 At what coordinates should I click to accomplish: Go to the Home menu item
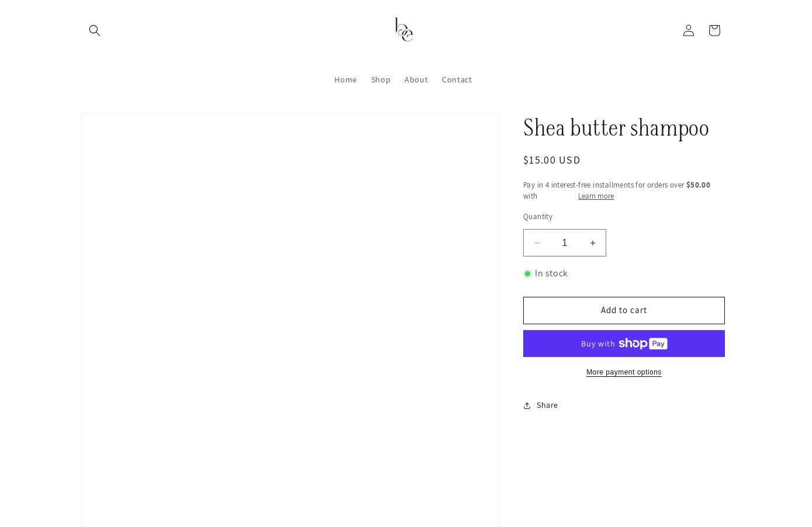point(345,79)
